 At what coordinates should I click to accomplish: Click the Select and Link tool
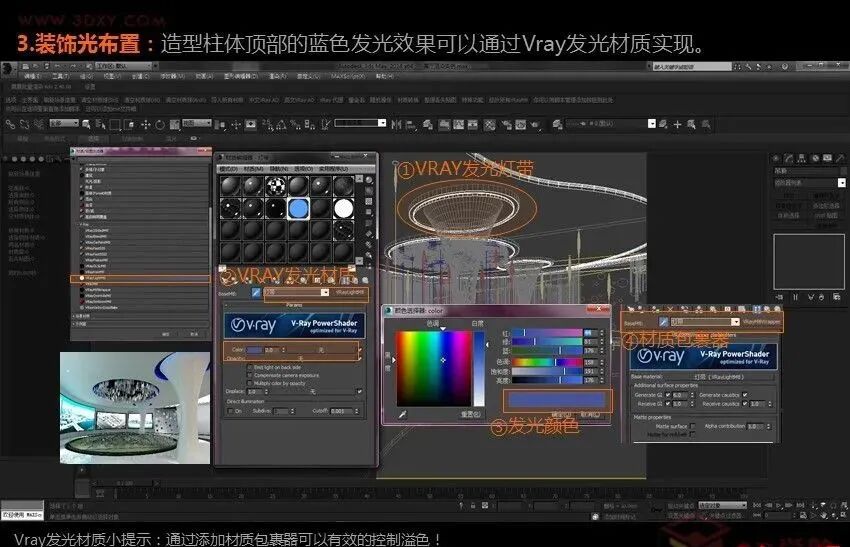point(10,125)
